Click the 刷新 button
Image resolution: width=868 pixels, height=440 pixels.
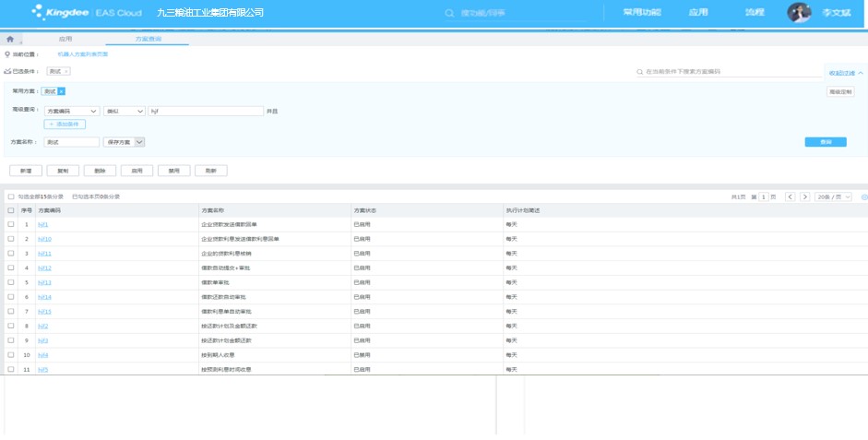(211, 171)
